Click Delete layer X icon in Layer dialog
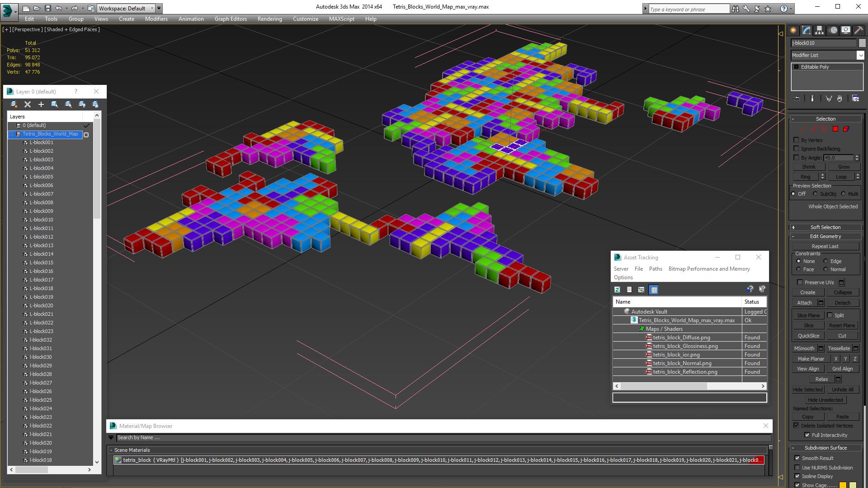 click(28, 104)
